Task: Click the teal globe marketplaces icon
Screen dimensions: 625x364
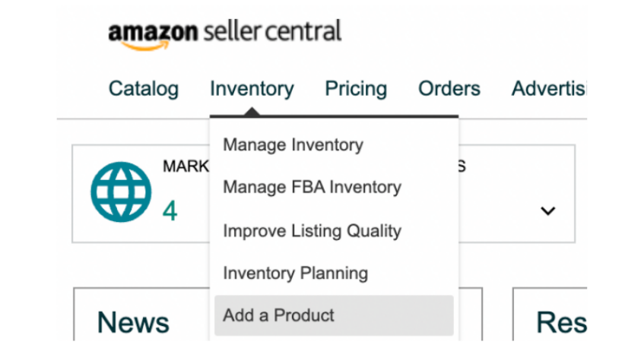Action: (x=121, y=192)
